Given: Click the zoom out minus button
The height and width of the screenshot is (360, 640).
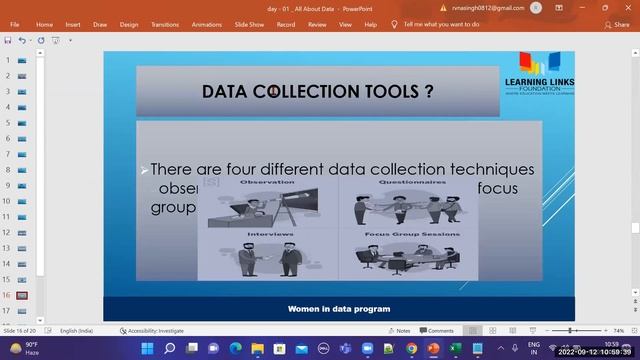Looking at the screenshot, I should click(547, 331).
